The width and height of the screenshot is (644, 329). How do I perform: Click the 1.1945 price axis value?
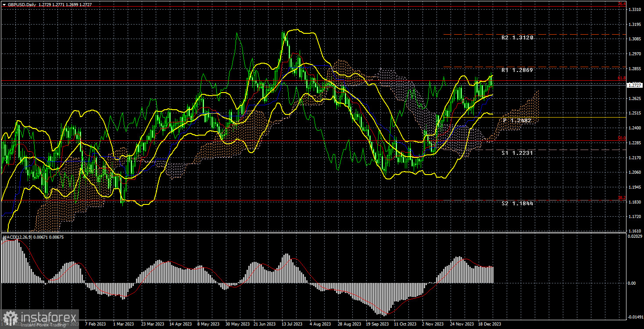pos(635,187)
